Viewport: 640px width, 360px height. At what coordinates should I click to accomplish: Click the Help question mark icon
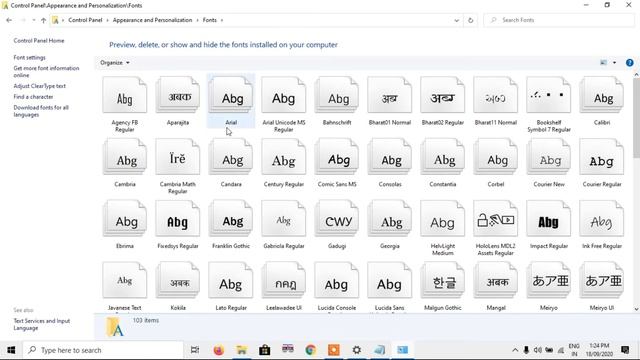pos(629,62)
